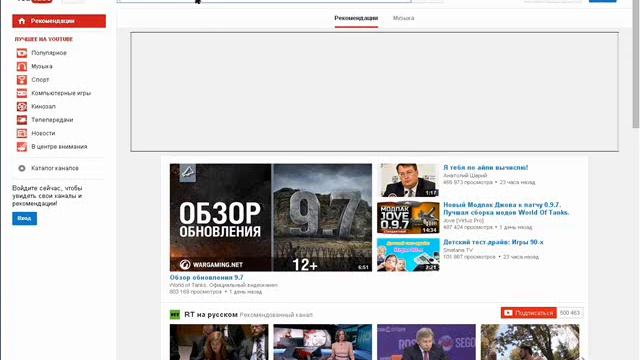Click the World of Tanks official channel name
Image resolution: width=640 pixels, height=360 pixels.
223,285
